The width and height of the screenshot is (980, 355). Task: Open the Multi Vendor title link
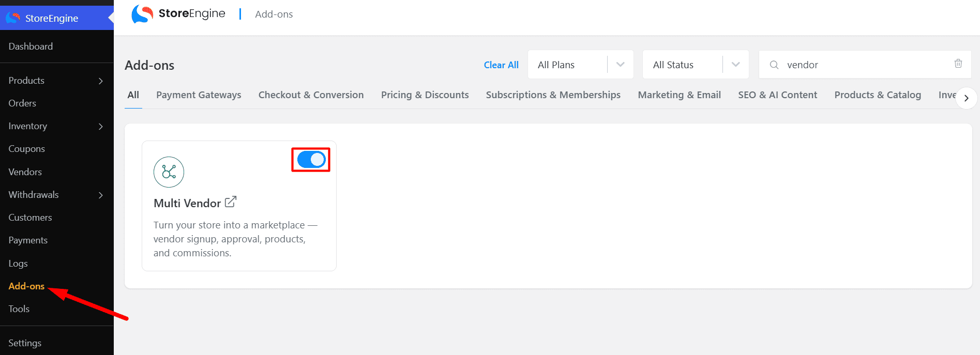coord(187,203)
